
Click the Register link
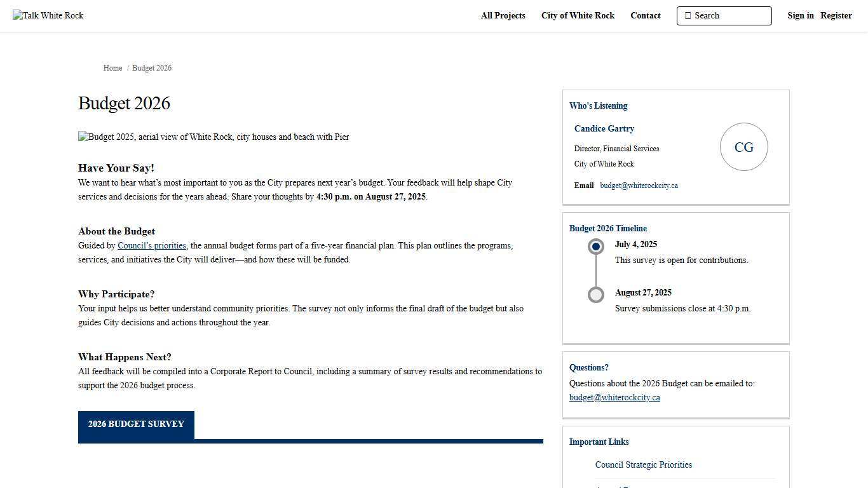[836, 16]
